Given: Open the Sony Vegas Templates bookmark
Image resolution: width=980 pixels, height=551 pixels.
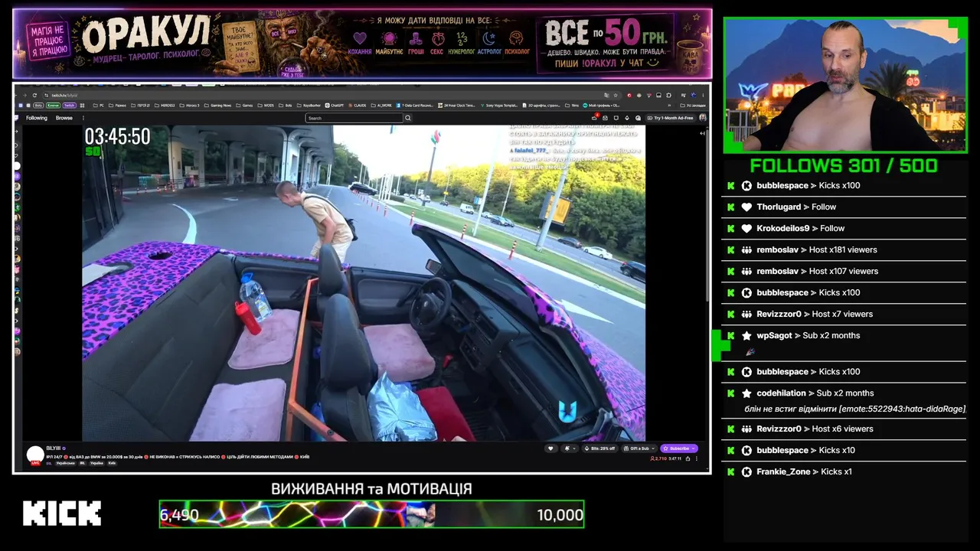Looking at the screenshot, I should [498, 105].
